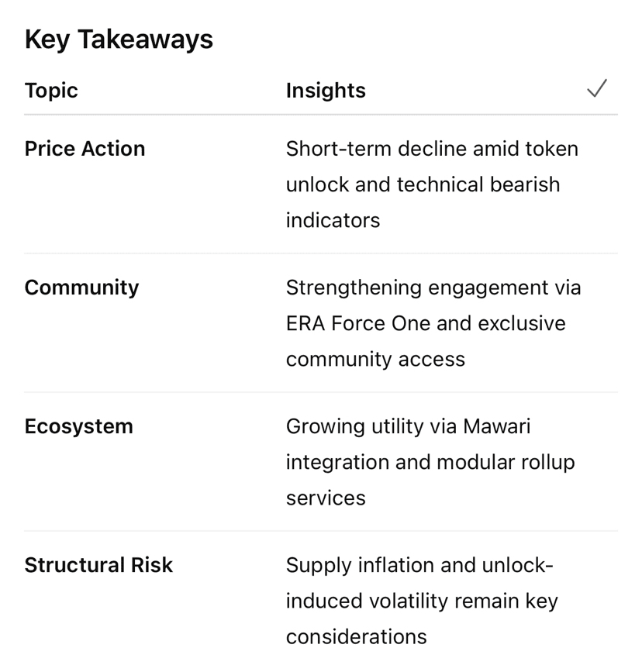This screenshot has height=672, width=642.
Task: Select the Key Takeaways heading
Action: coord(119,40)
